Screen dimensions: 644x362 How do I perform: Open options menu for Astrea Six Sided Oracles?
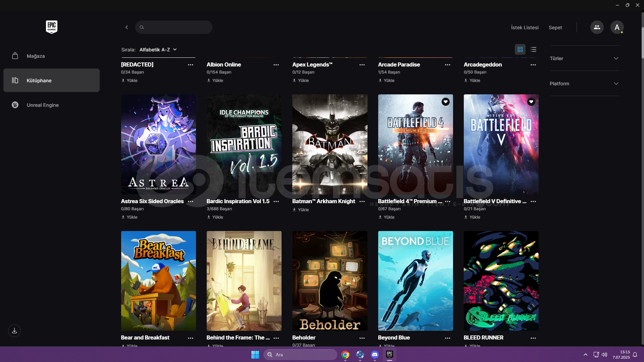click(190, 201)
